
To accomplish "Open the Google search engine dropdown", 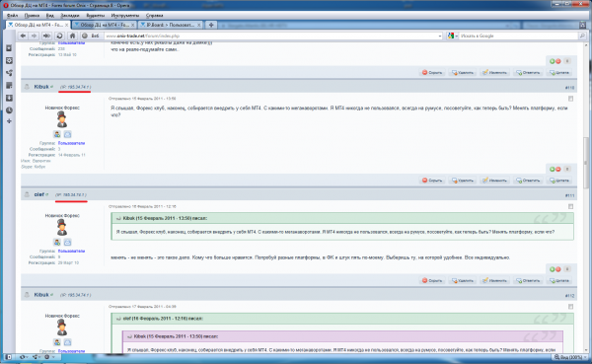I will [x=452, y=36].
